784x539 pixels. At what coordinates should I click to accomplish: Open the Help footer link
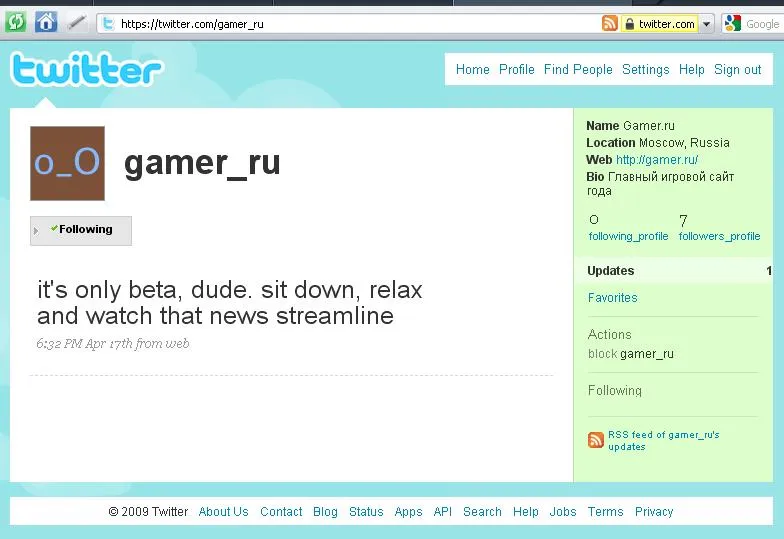(x=526, y=512)
